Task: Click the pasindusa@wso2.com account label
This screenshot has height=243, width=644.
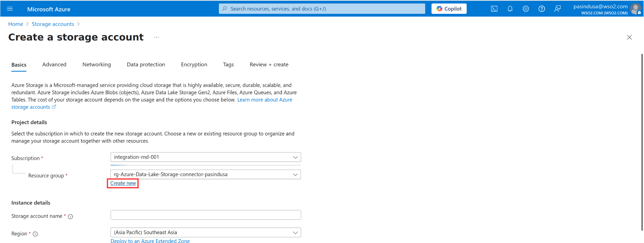Action: click(600, 6)
